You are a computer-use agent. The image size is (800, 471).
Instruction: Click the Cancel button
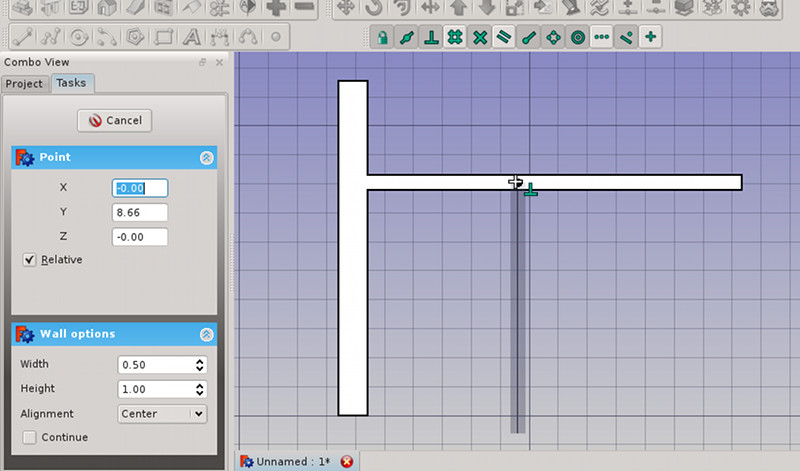pos(115,121)
